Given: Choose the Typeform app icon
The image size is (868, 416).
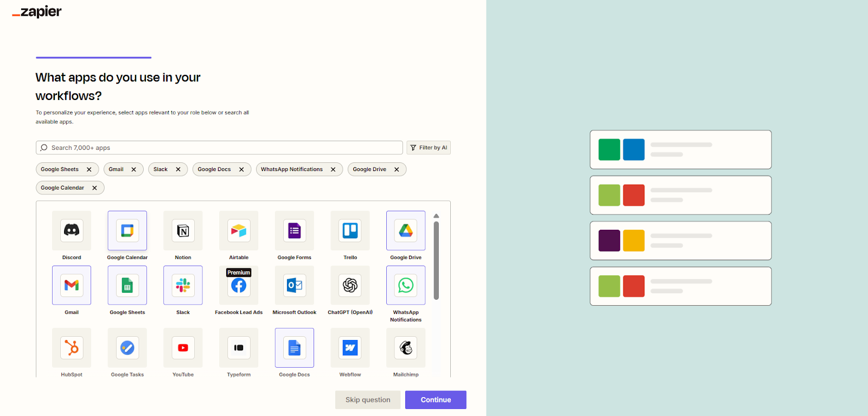Looking at the screenshot, I should coord(239,348).
